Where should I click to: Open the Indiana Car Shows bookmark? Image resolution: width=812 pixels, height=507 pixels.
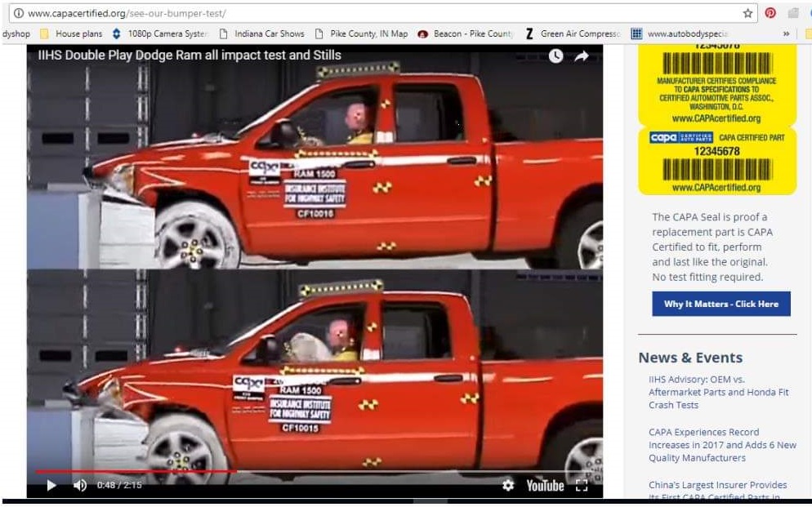(x=261, y=33)
